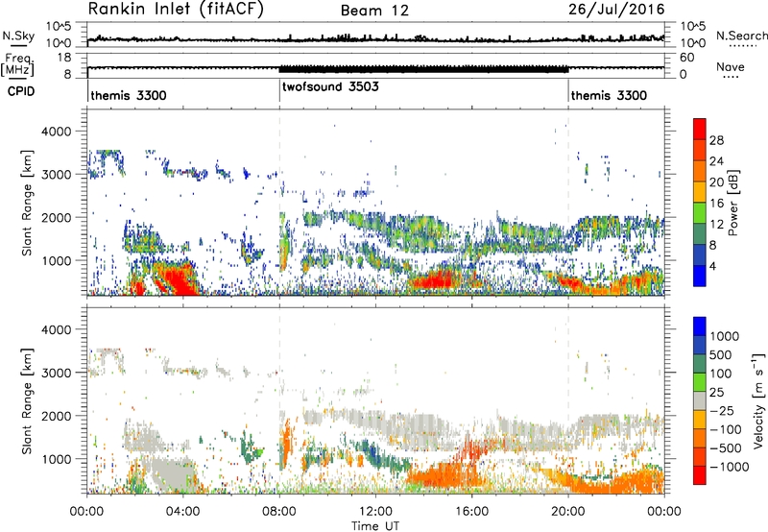Click the '08:00' time tick label
The width and height of the screenshot is (768, 532).
[279, 512]
